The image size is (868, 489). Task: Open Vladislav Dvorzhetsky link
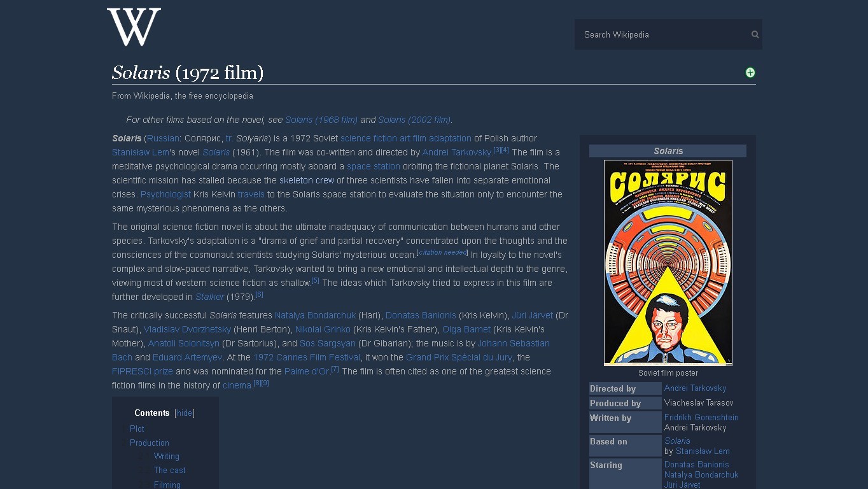187,329
